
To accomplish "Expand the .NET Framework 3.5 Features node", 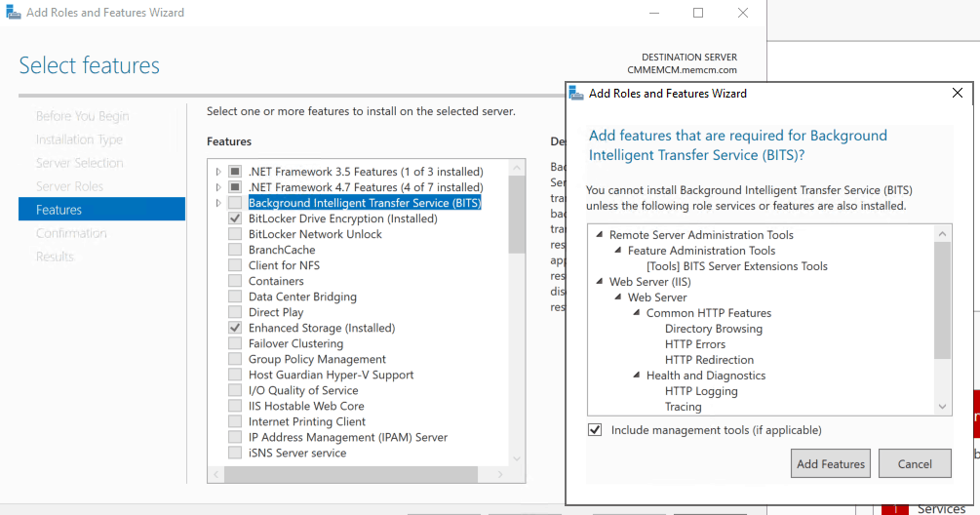I will pos(218,172).
